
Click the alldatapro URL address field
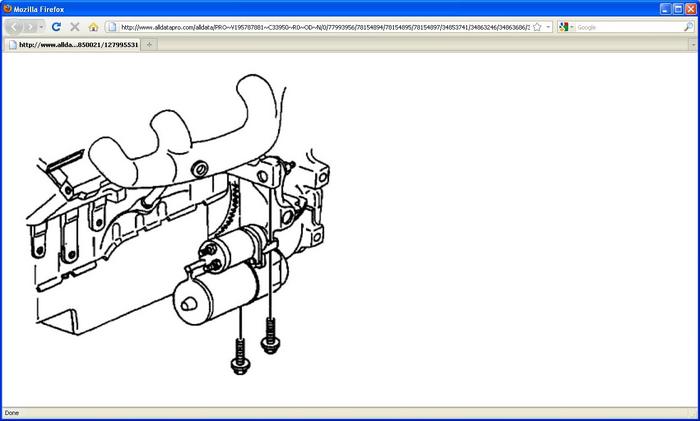point(325,27)
